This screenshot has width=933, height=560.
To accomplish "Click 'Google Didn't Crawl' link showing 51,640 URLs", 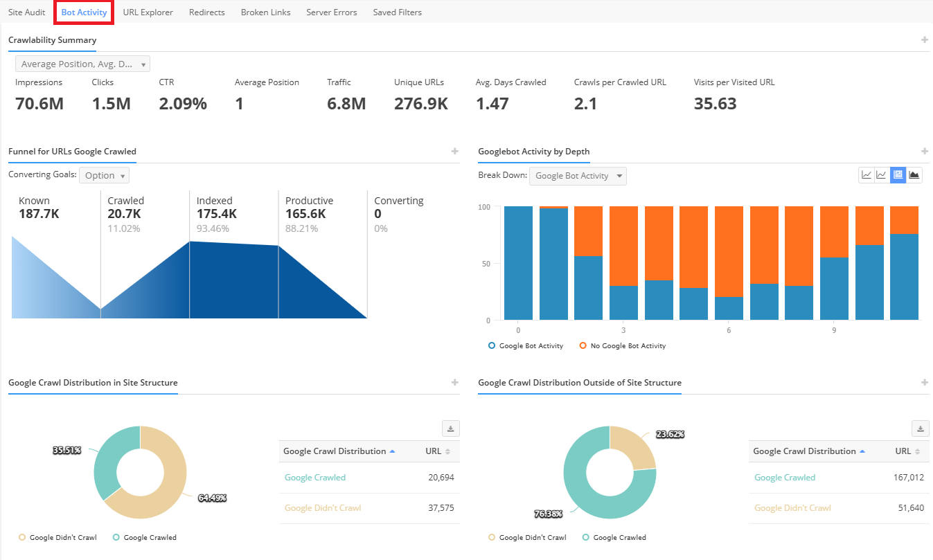I will pyautogui.click(x=792, y=508).
